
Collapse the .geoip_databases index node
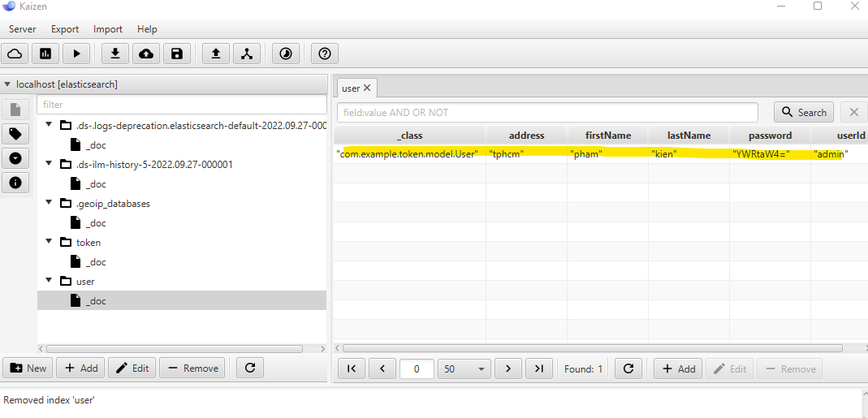[49, 202]
